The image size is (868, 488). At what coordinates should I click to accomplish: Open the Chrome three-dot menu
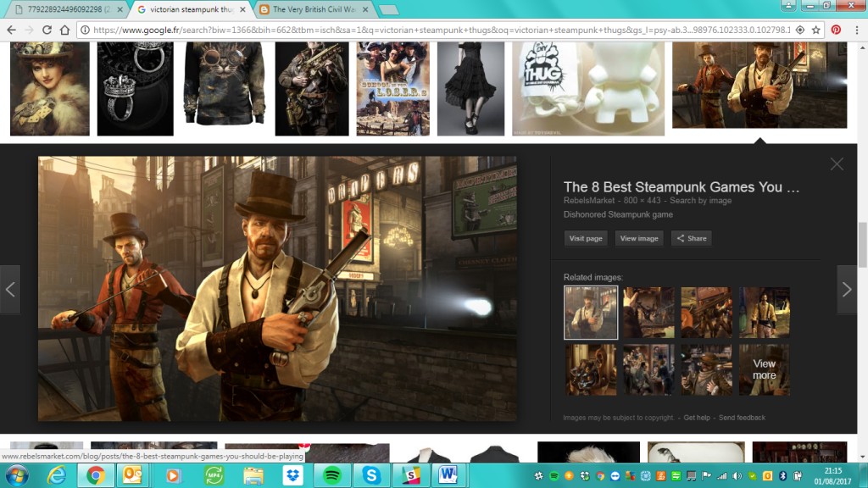tap(856, 30)
